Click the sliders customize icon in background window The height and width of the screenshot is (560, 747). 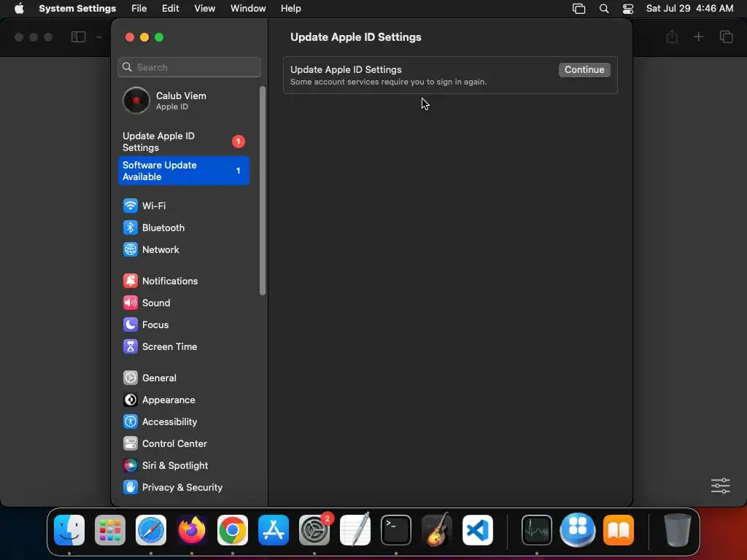click(720, 486)
